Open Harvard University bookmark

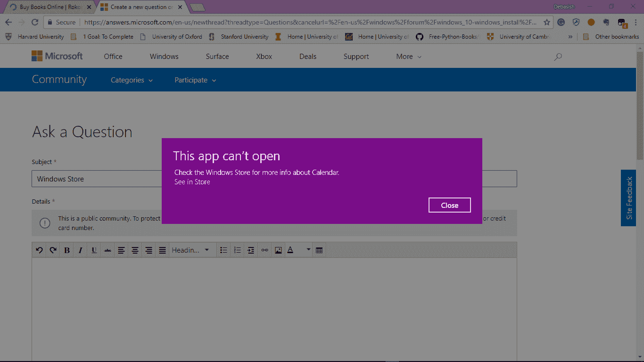point(34,37)
